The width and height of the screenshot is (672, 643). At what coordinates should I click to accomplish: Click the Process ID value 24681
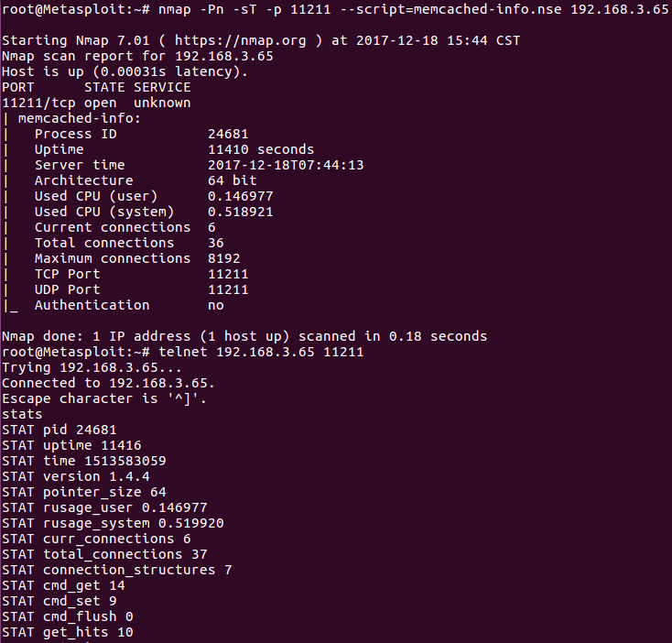pos(228,134)
